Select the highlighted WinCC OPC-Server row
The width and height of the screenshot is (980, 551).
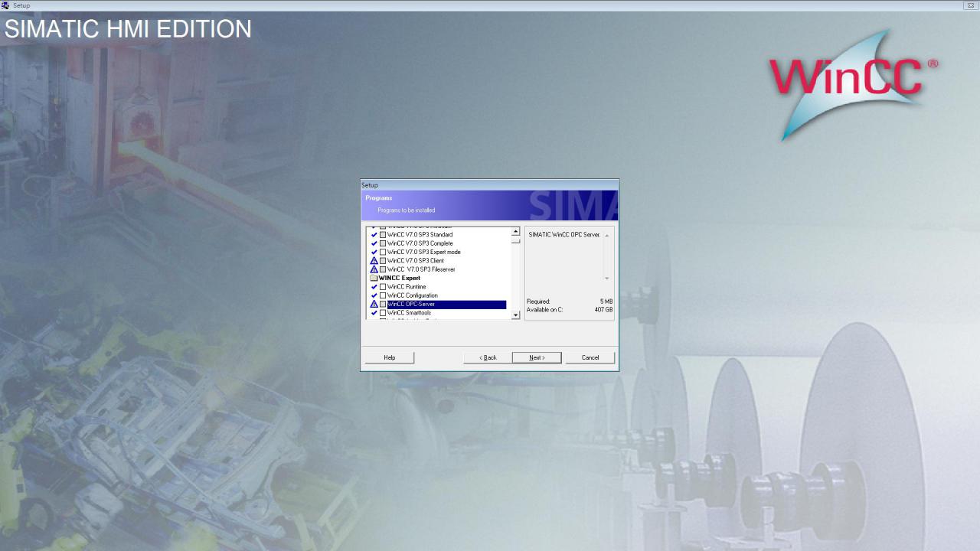(x=446, y=305)
